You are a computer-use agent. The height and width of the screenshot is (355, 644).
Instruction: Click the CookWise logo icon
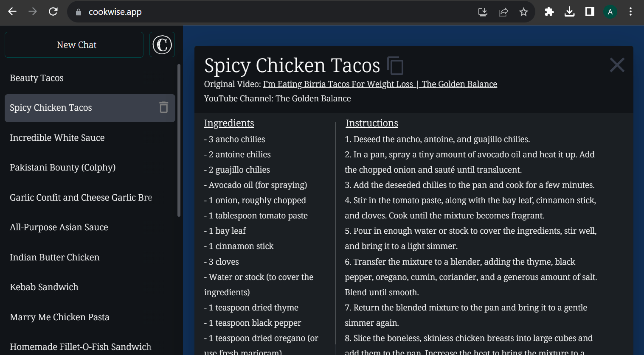click(x=162, y=45)
